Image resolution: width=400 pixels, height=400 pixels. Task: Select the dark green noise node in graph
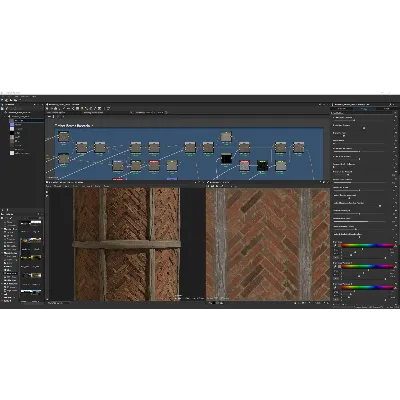click(x=262, y=165)
